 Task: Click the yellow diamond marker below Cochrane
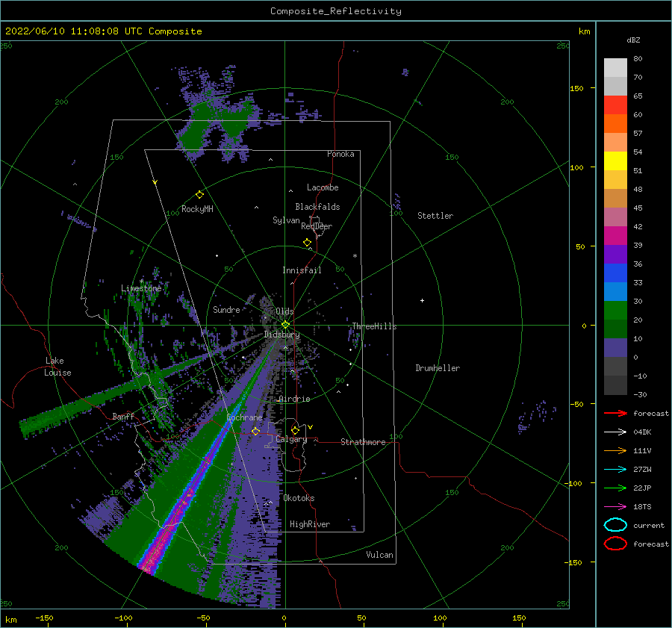pyautogui.click(x=255, y=431)
